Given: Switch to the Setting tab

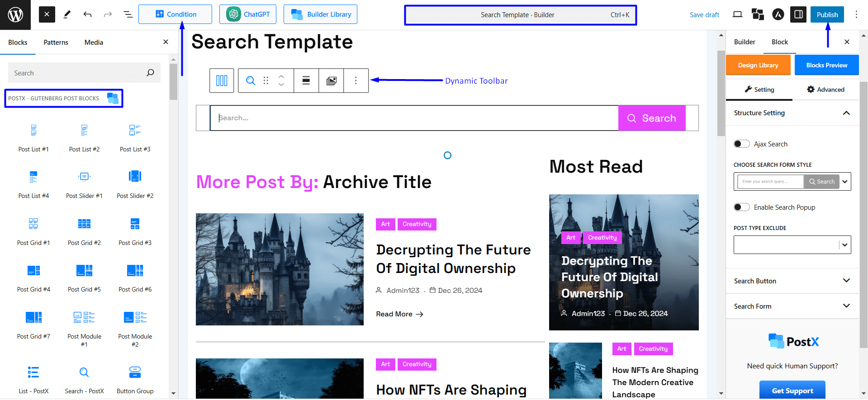Looking at the screenshot, I should pos(759,89).
